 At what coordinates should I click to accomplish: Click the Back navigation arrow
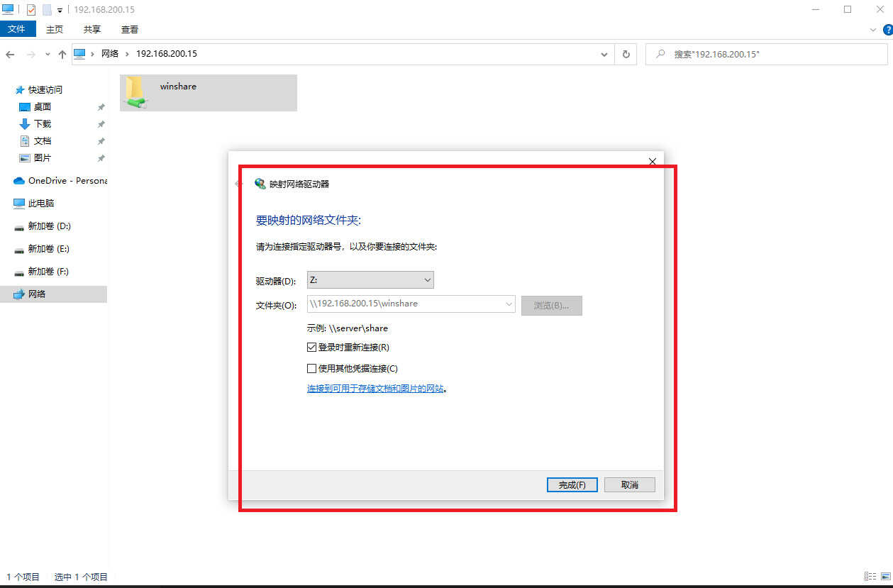[10, 55]
